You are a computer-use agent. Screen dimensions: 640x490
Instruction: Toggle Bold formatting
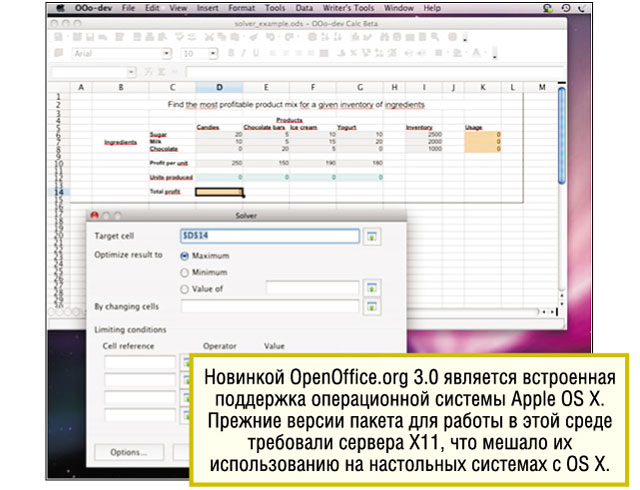(x=231, y=53)
